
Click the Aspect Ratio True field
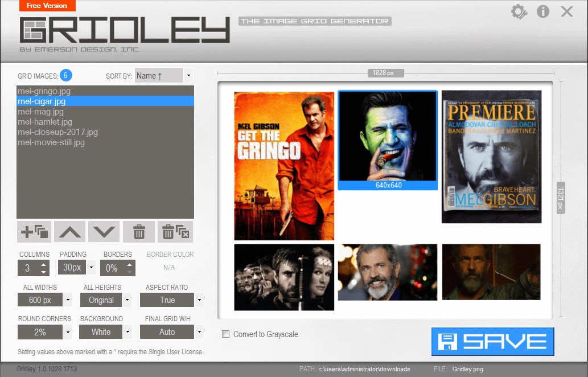pos(167,300)
